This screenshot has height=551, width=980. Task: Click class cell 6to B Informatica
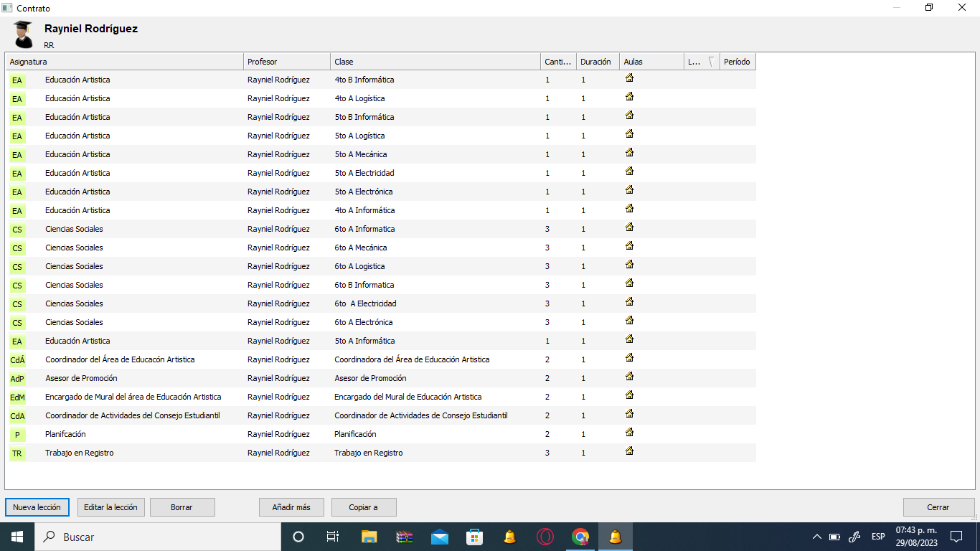(364, 285)
